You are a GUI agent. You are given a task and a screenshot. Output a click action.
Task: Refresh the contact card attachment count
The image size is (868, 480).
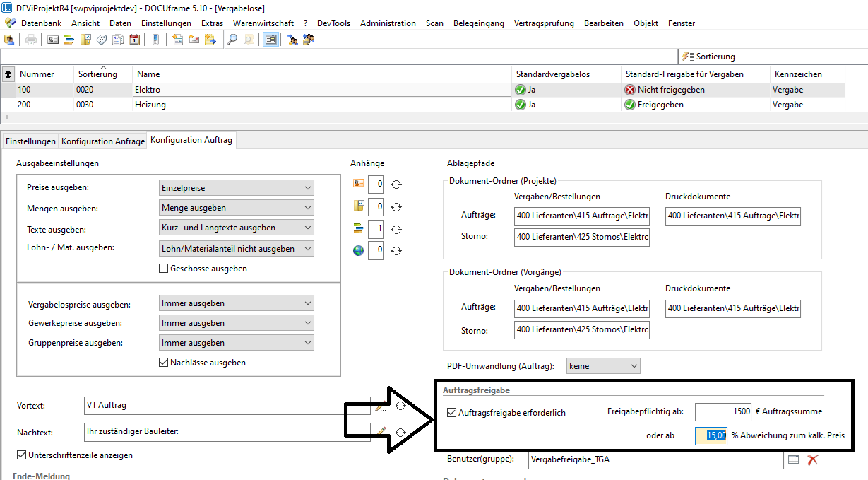[396, 185]
